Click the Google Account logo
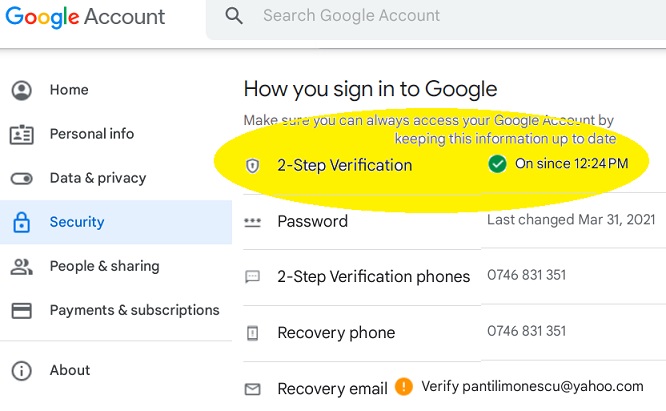The image size is (666, 411). pos(84,17)
